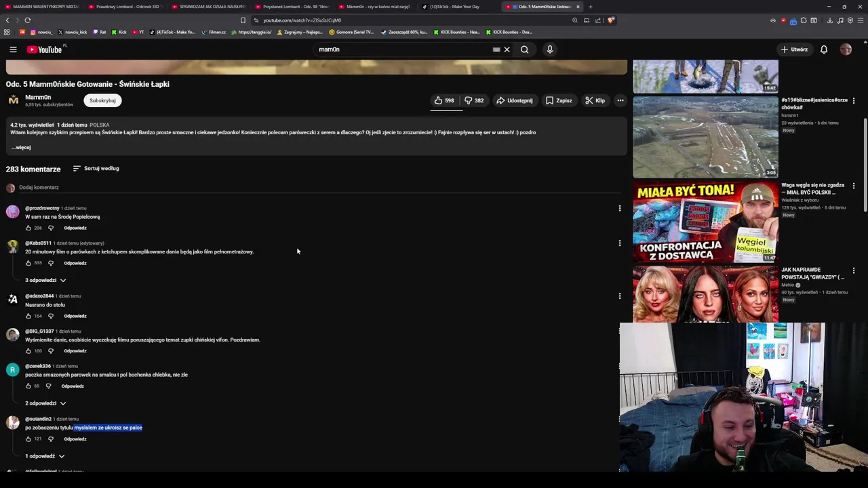Expand description with ...więcej
The height and width of the screenshot is (488, 868).
(21, 148)
